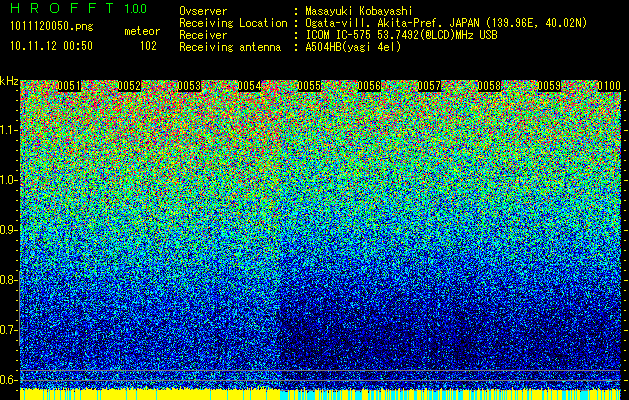Click the ICOM IC-575 receiver text
The height and width of the screenshot is (400, 629).
[x=401, y=35]
